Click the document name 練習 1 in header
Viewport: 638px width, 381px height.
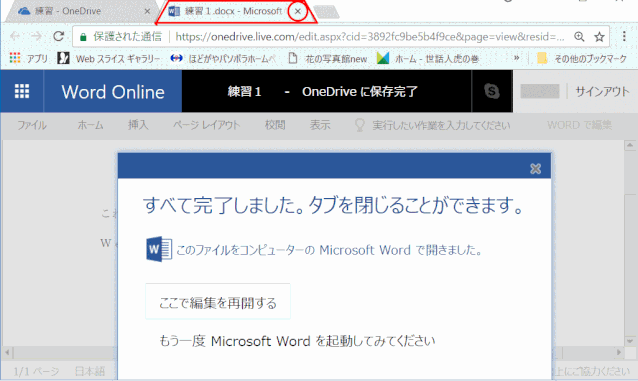244,92
